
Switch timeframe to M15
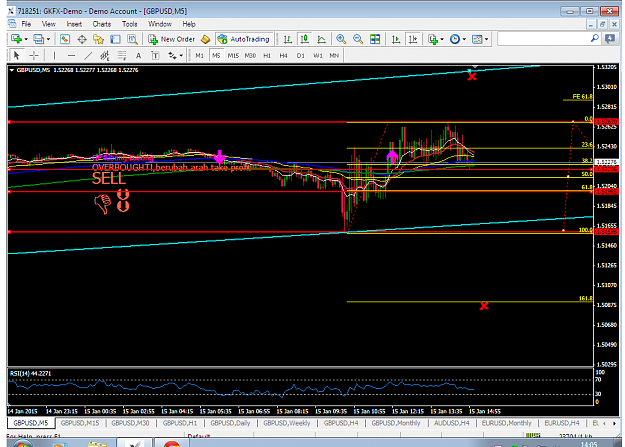[x=233, y=55]
